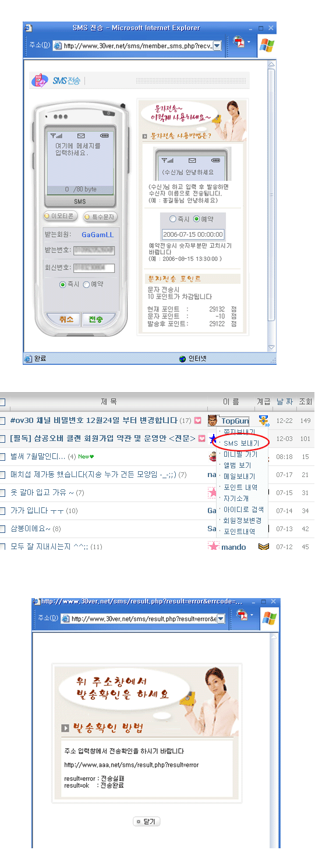The width and height of the screenshot is (315, 868).
Task: Click the 회신번호 reply number input field
Action: pyautogui.click(x=94, y=268)
